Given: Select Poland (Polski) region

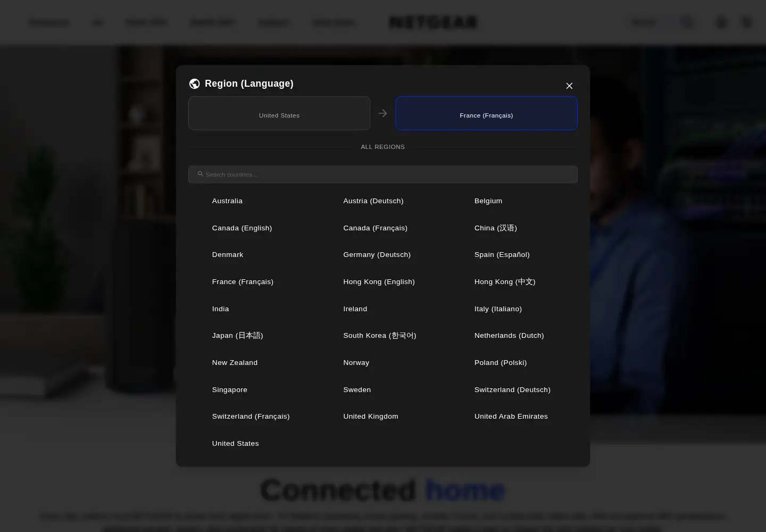Looking at the screenshot, I should coord(501,363).
